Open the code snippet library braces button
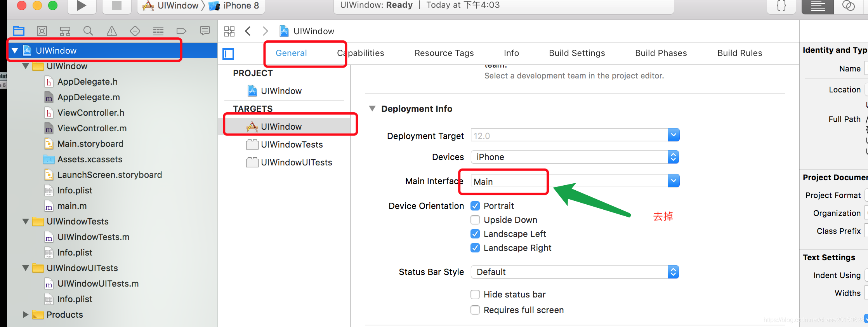 pyautogui.click(x=781, y=6)
